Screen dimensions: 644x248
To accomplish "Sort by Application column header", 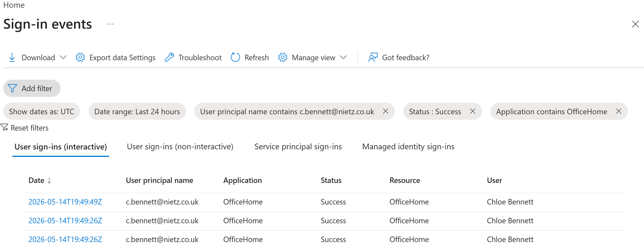I will (243, 180).
